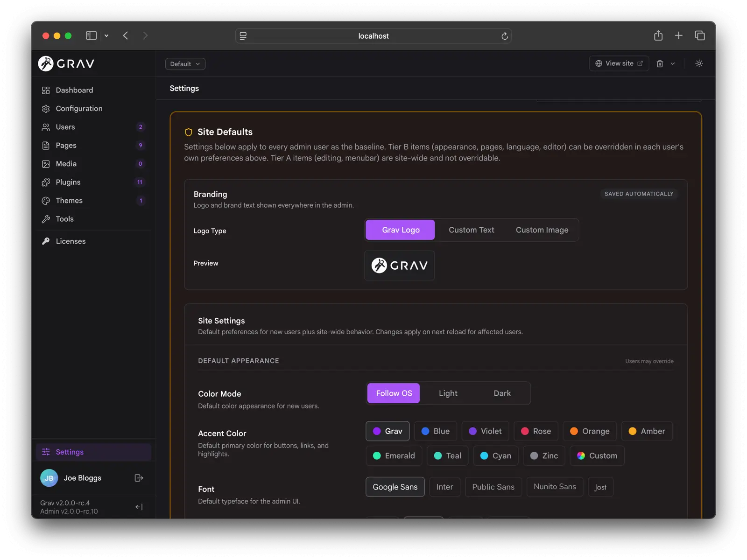Viewport: 747px width, 560px height.
Task: Click the Grav logo in sidebar header
Action: (66, 63)
